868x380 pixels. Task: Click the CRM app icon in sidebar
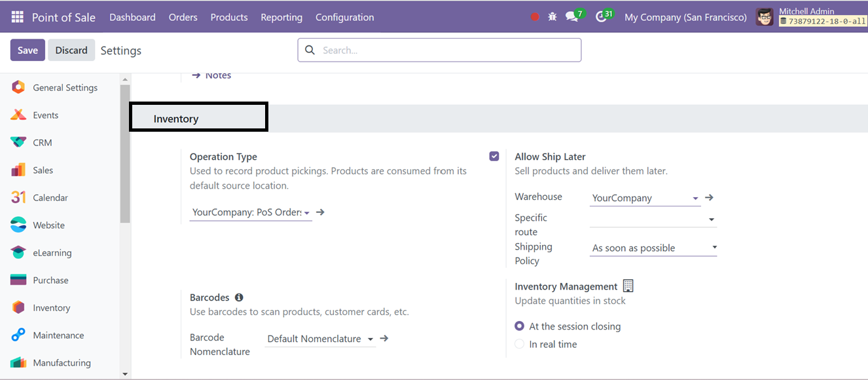(18, 142)
